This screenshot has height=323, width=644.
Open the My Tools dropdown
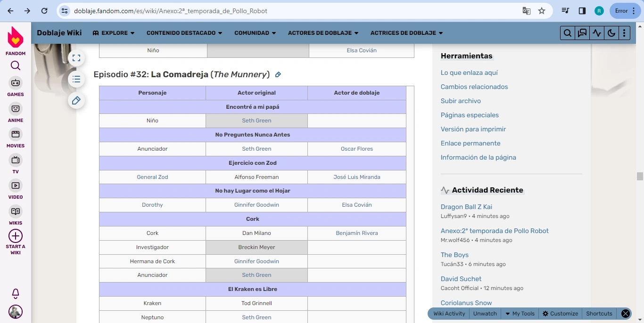click(x=520, y=314)
